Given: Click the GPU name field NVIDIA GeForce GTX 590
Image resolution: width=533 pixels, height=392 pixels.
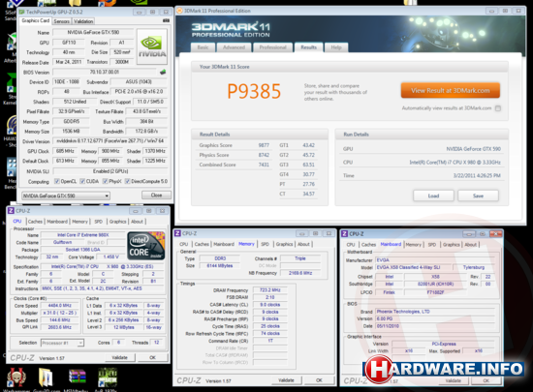Looking at the screenshot, I should point(93,33).
